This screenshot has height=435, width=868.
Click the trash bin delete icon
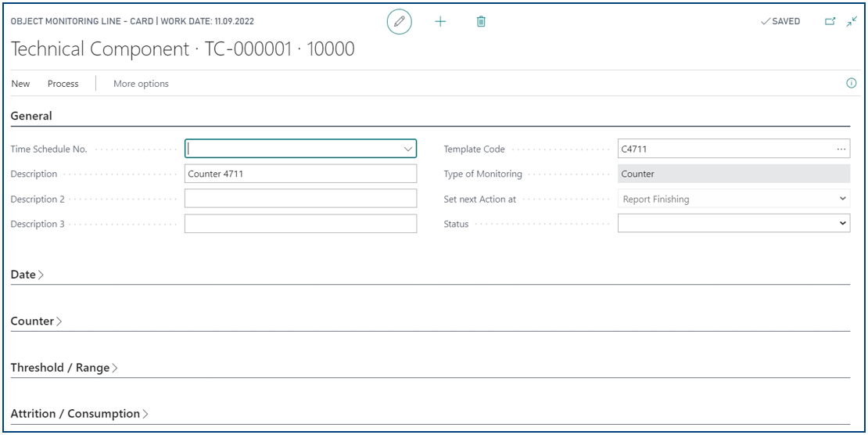[481, 22]
